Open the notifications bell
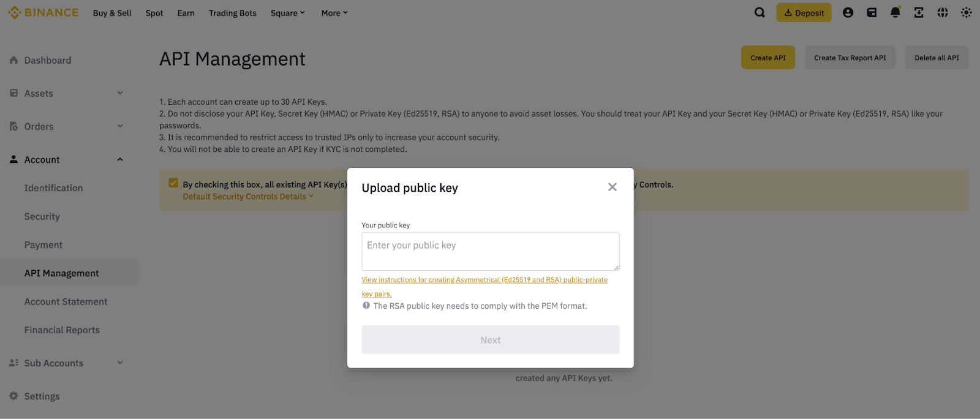Screen dimensions: 980x419 tap(895, 13)
